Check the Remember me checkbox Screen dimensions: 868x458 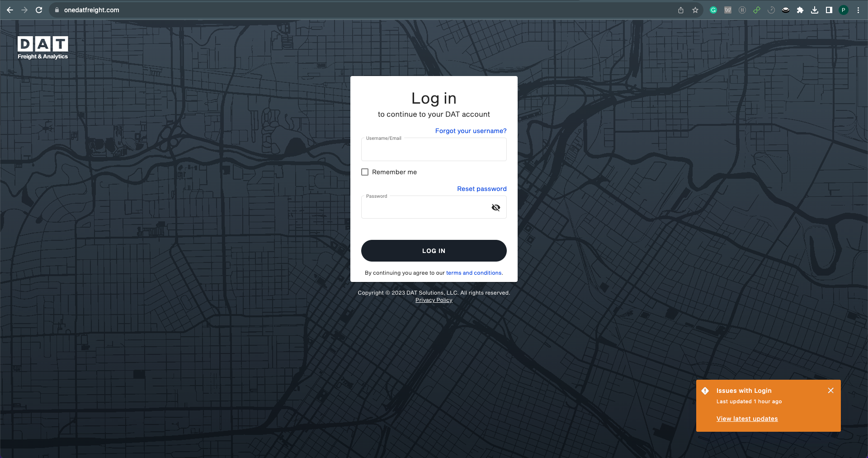[x=365, y=172]
